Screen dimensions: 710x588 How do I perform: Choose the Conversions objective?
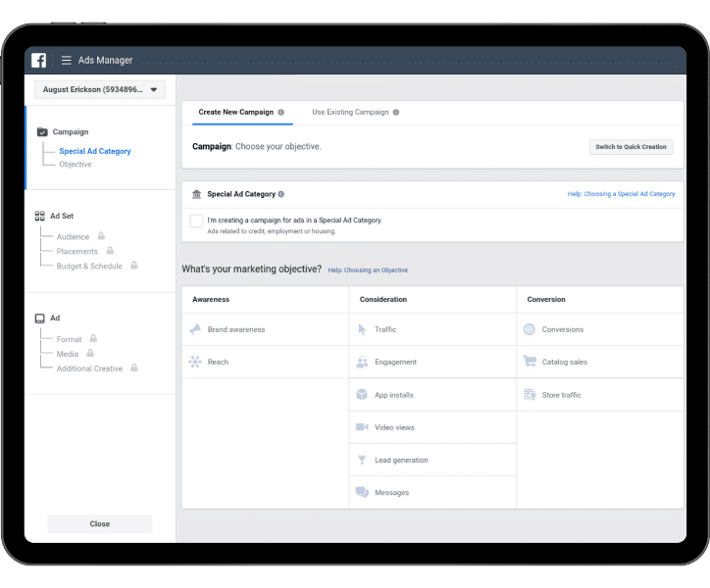(x=600, y=329)
